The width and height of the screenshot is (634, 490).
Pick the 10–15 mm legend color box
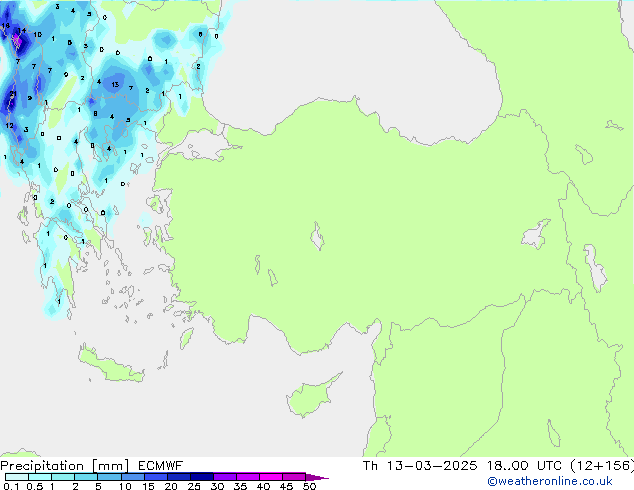tap(133, 477)
